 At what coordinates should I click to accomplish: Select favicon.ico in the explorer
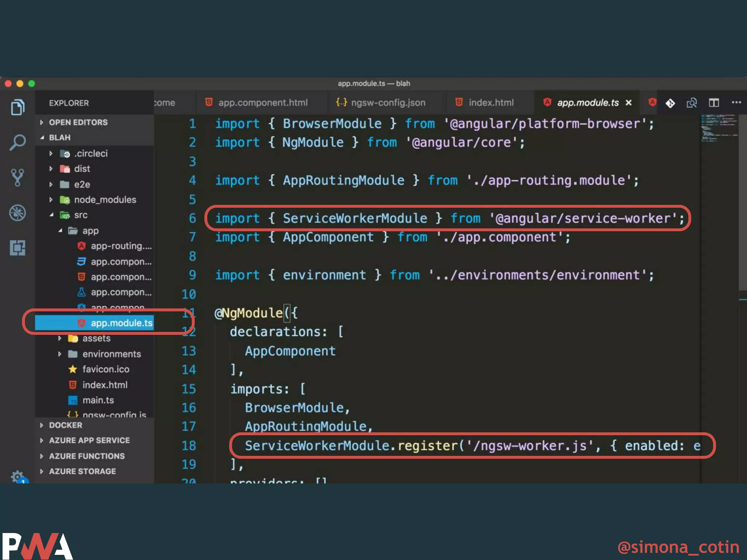pos(105,369)
